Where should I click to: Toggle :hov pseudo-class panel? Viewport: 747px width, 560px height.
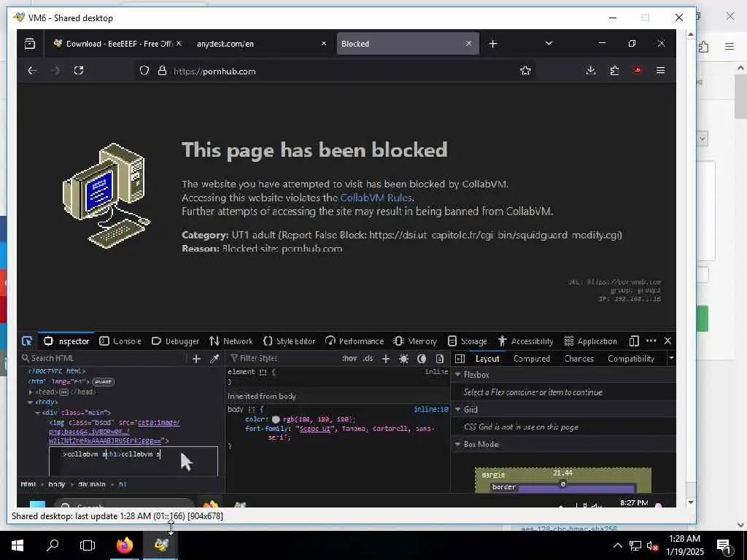[349, 358]
